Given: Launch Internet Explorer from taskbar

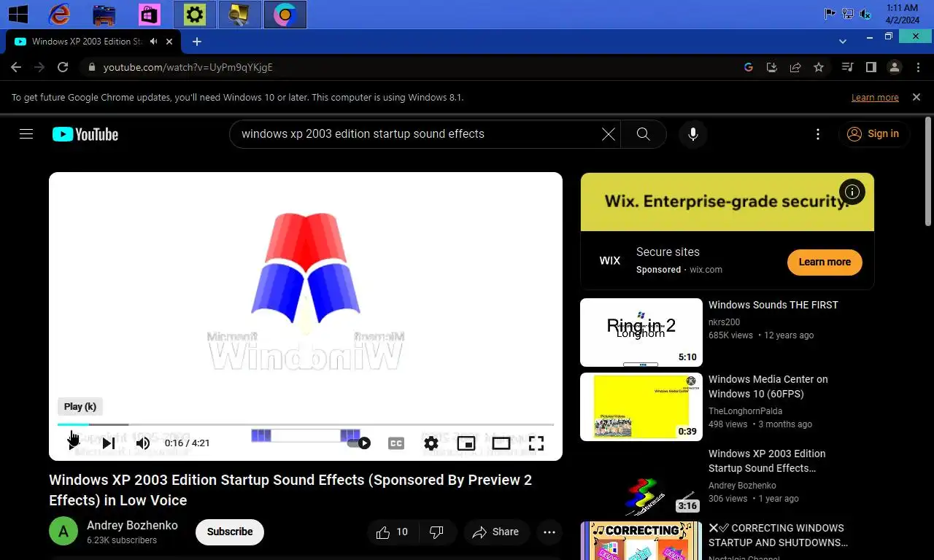Looking at the screenshot, I should pos(59,14).
